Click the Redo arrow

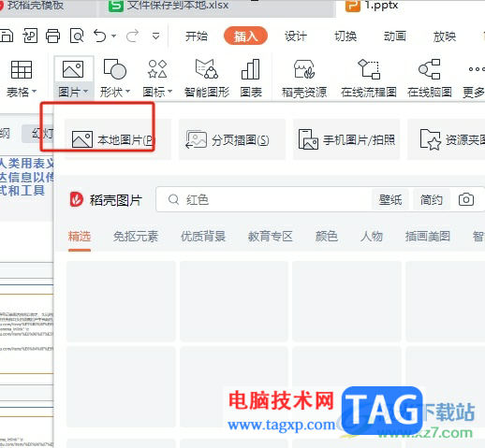[x=132, y=36]
